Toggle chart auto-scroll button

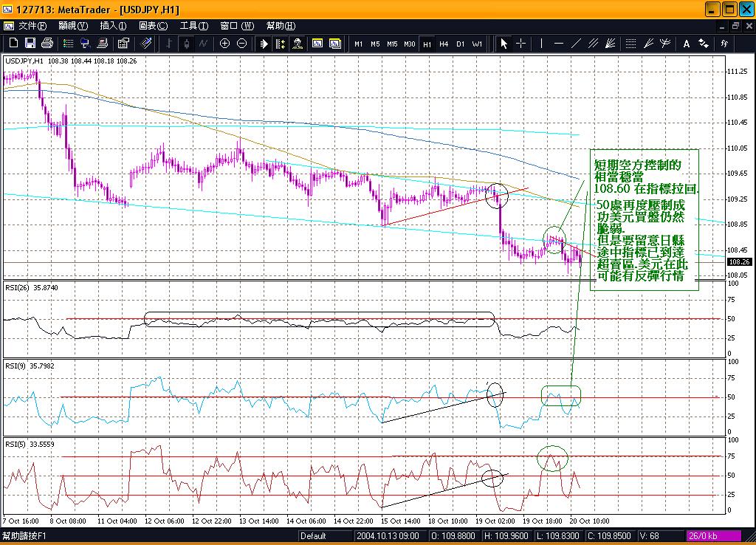(264, 43)
